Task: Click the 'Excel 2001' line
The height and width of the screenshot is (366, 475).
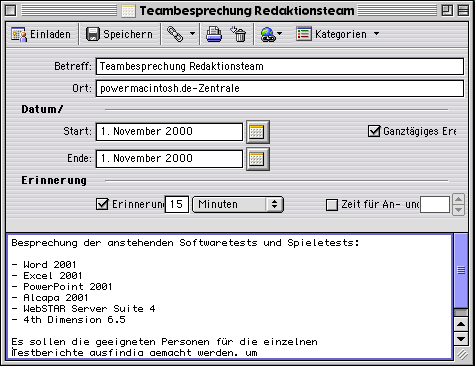Action: pos(47,276)
